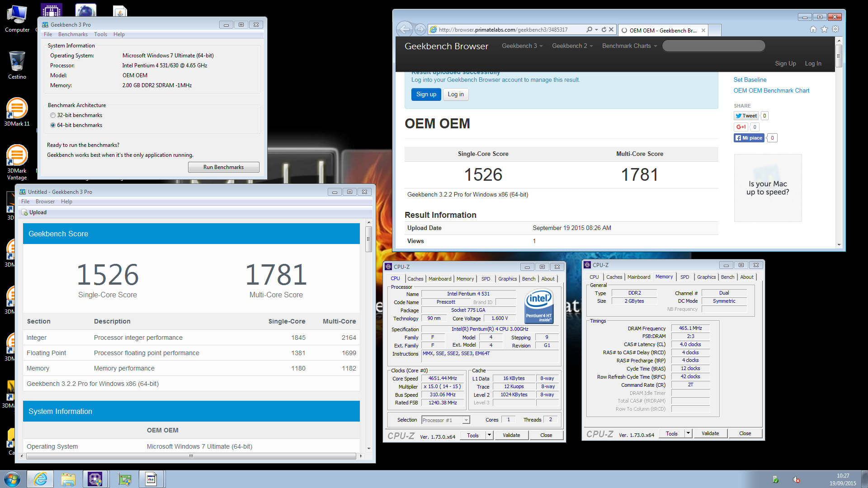
Task: Click the Is your Mac up to speed ad
Action: pos(768,188)
